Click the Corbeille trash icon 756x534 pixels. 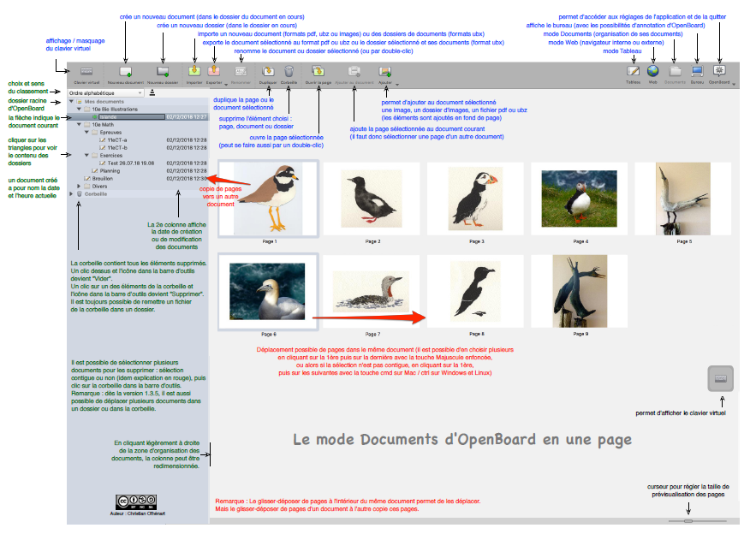click(289, 72)
